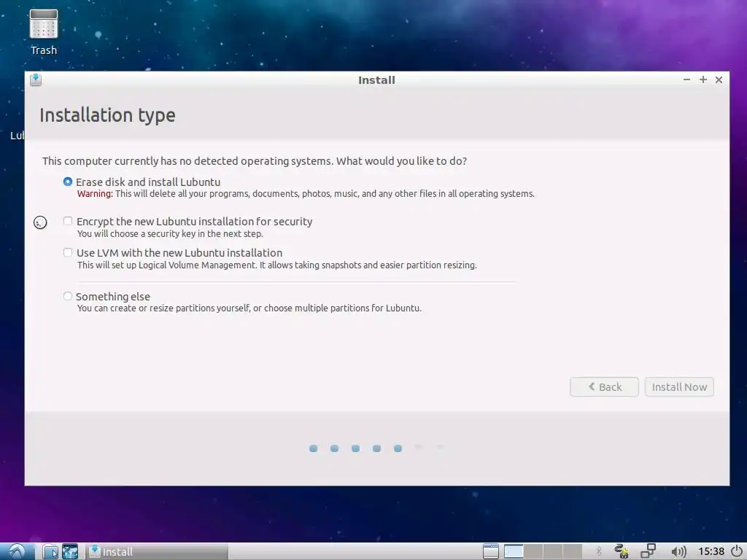This screenshot has height=560, width=747.
Task: Click the red Warning text
Action: 95,194
